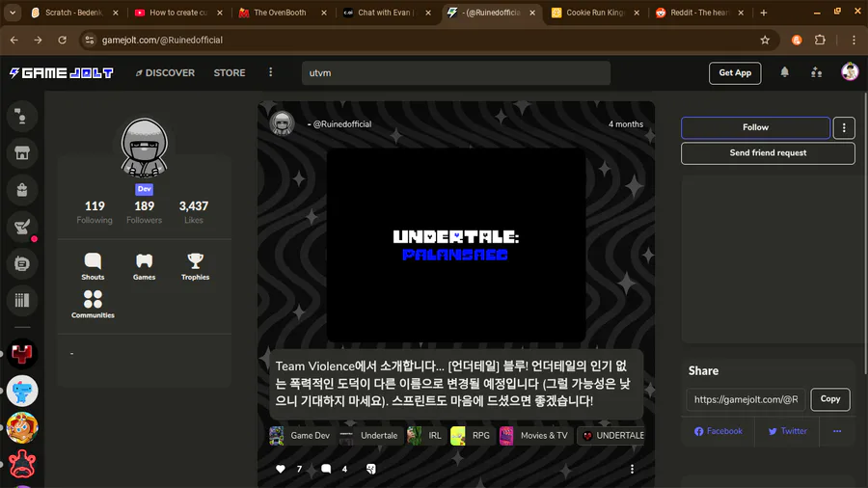Click Send friend request
Image resolution: width=868 pixels, height=488 pixels.
pyautogui.click(x=768, y=153)
